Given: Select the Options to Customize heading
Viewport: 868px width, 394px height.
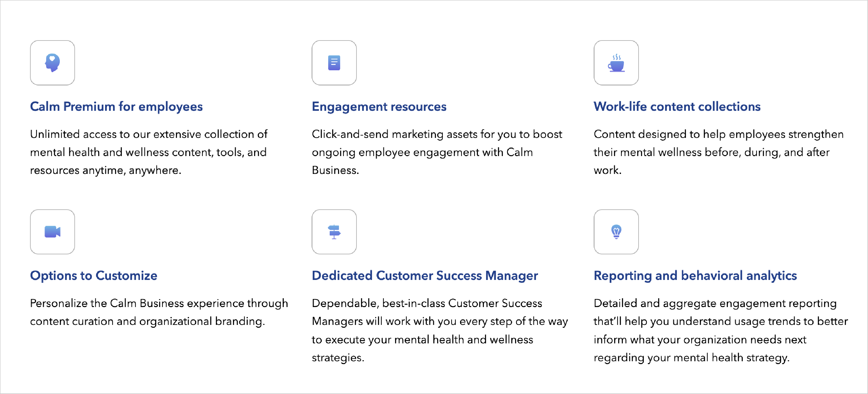Looking at the screenshot, I should tap(94, 275).
